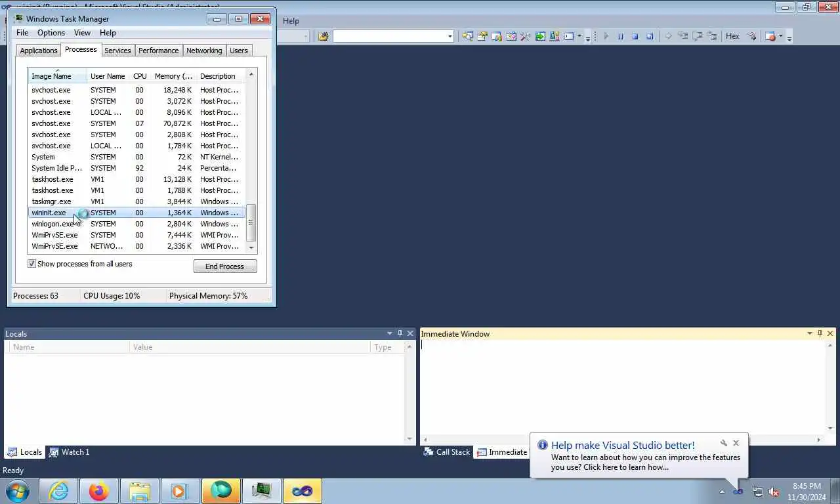Open Internet Explorer from the taskbar
Viewport: 840px width, 504px height.
click(58, 491)
